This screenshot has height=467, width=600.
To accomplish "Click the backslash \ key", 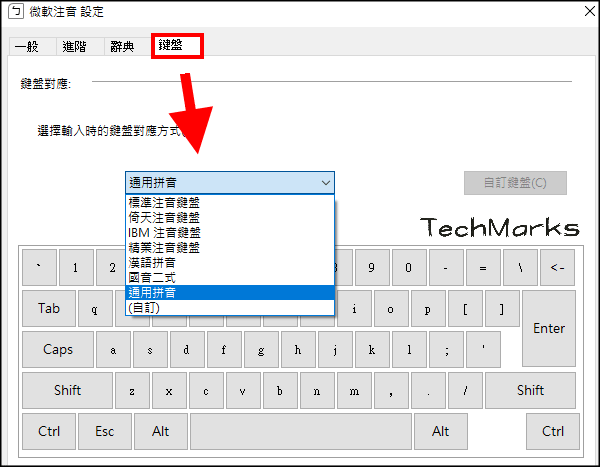I will pos(520,268).
